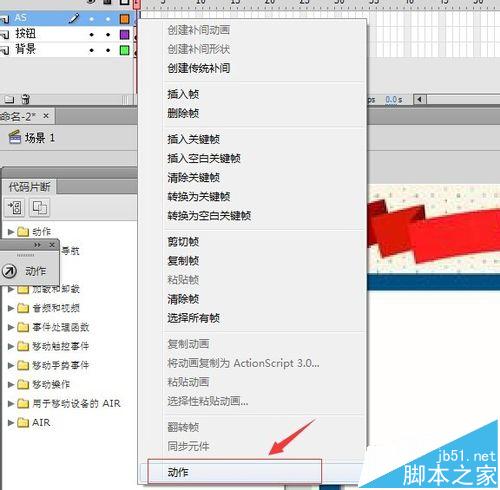Screen dimensions: 500x490
Task: Expand the 加载和卸载 folder arrow
Action: pos(11,289)
